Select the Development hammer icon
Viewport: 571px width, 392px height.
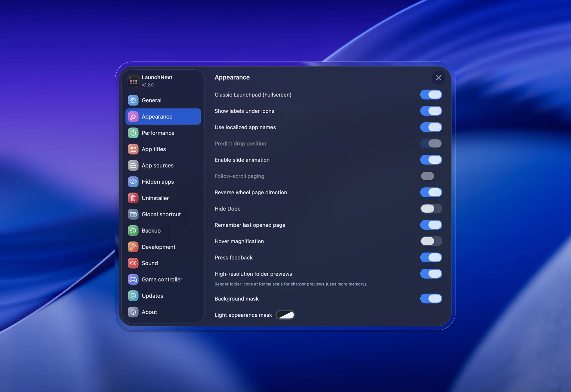[133, 247]
